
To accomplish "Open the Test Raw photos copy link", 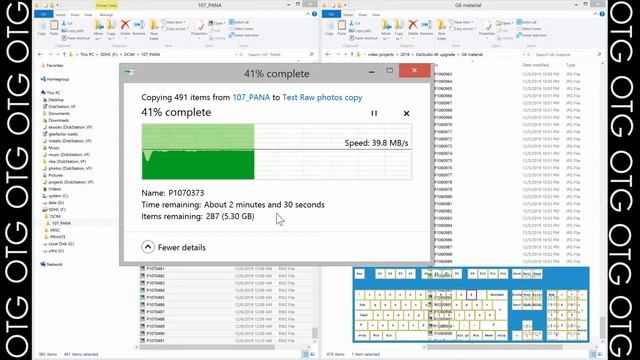I will (322, 97).
